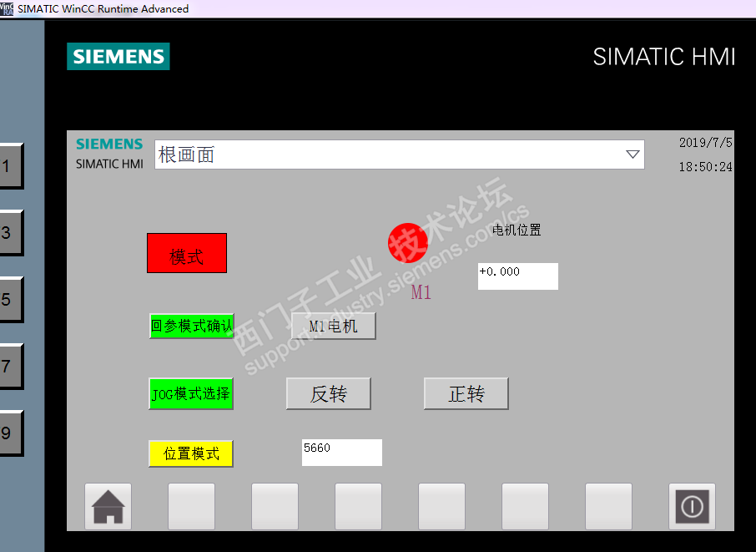Click side function key 3
Screen dimensions: 756x552
[11, 232]
